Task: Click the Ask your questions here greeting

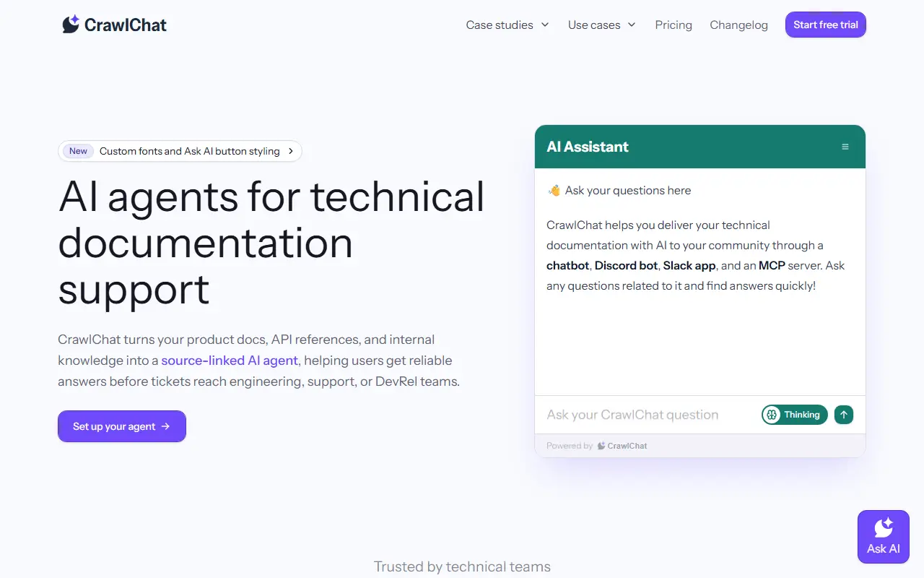Action: point(619,191)
